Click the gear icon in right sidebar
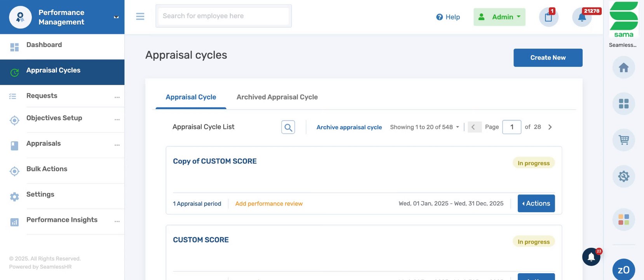 click(x=623, y=177)
